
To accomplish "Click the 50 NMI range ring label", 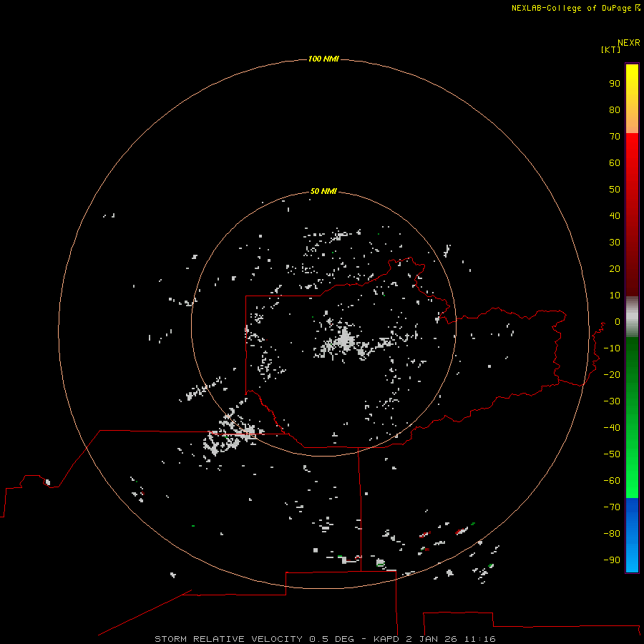I will pyautogui.click(x=323, y=191).
